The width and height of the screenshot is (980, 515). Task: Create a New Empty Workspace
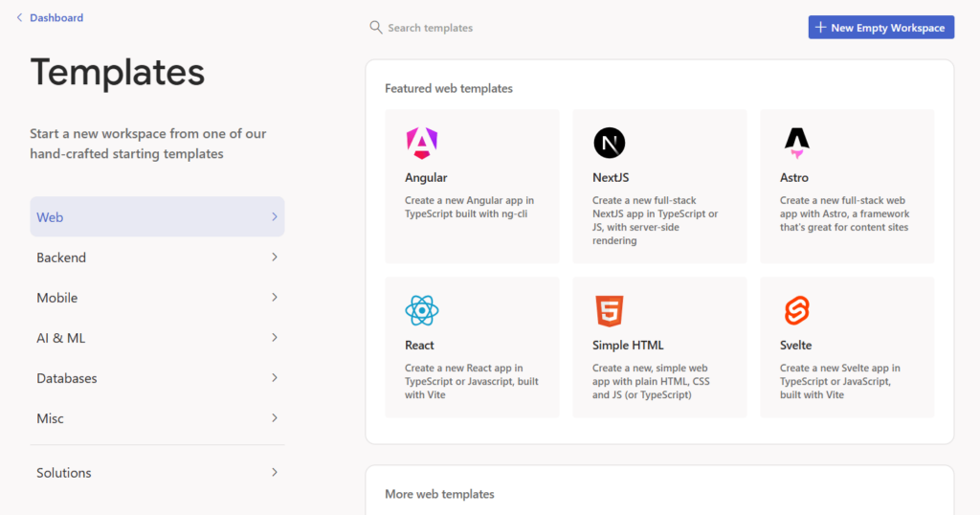tap(881, 28)
